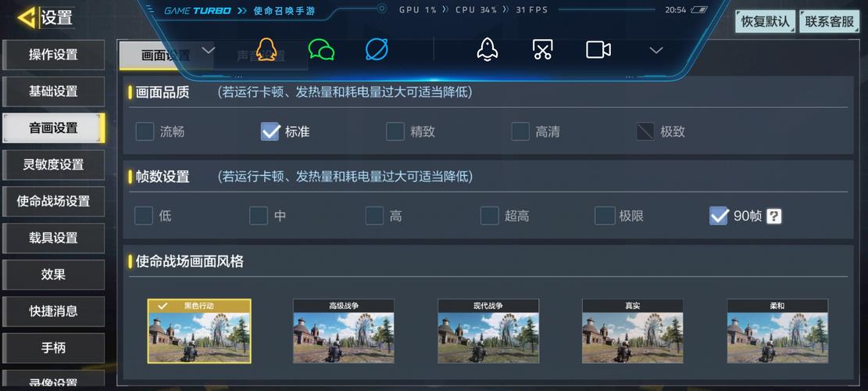Click the 帧数设置 section heading
The height and width of the screenshot is (391, 868).
pyautogui.click(x=163, y=177)
